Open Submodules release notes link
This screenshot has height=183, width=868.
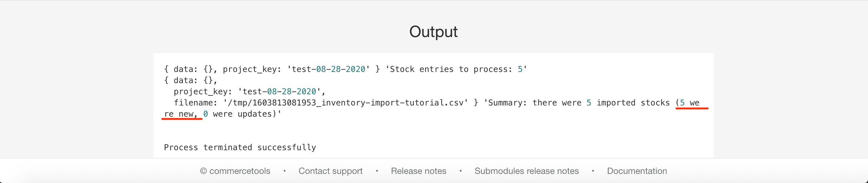[x=526, y=171]
